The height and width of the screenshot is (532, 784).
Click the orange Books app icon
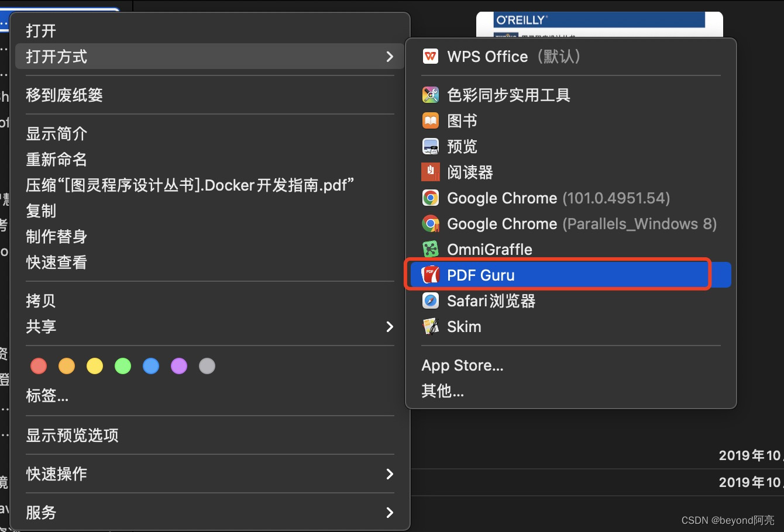click(431, 120)
